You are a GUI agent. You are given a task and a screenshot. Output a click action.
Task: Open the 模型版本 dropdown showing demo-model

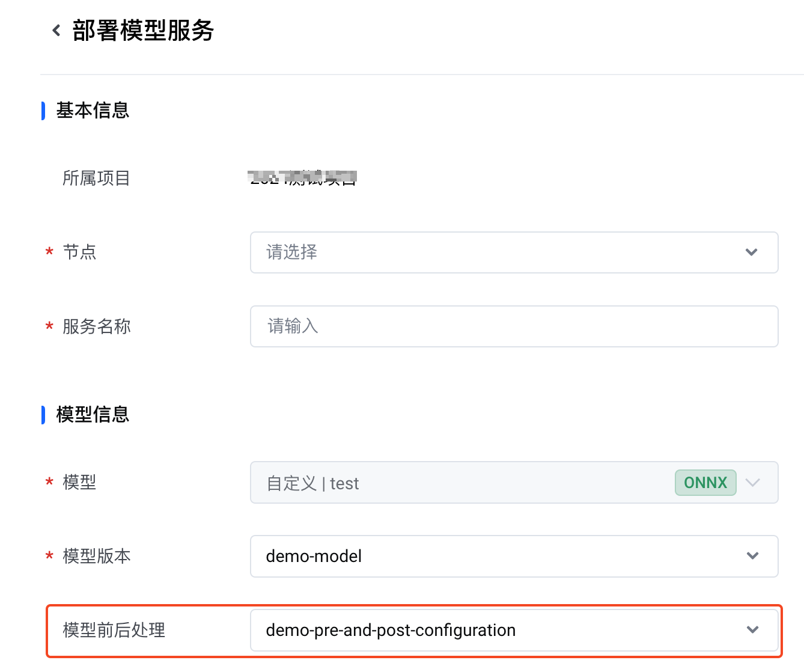point(514,556)
